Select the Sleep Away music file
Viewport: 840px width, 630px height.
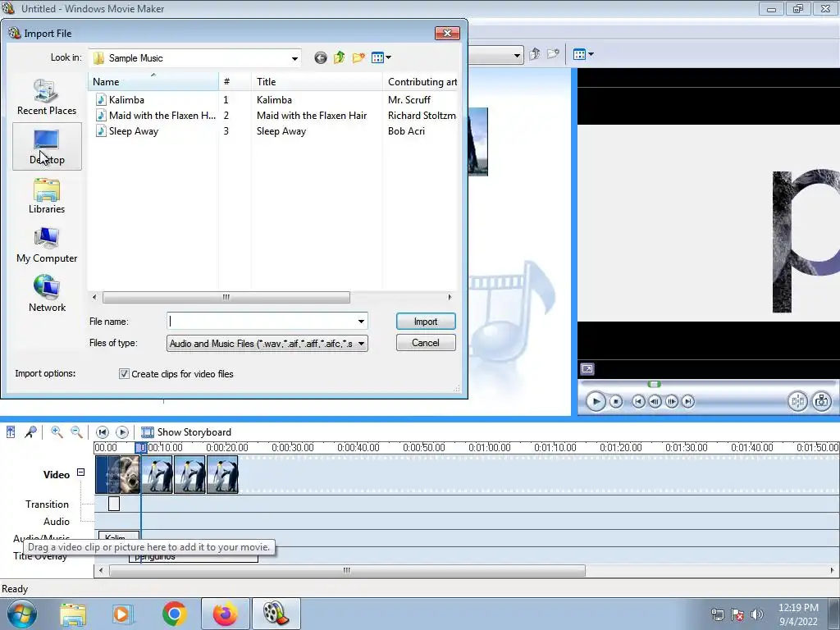127,130
